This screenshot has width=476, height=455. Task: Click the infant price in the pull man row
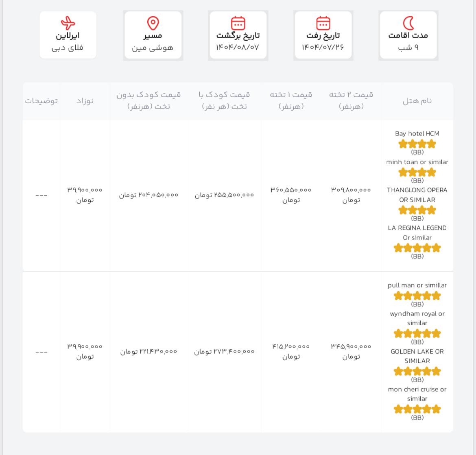(85, 351)
